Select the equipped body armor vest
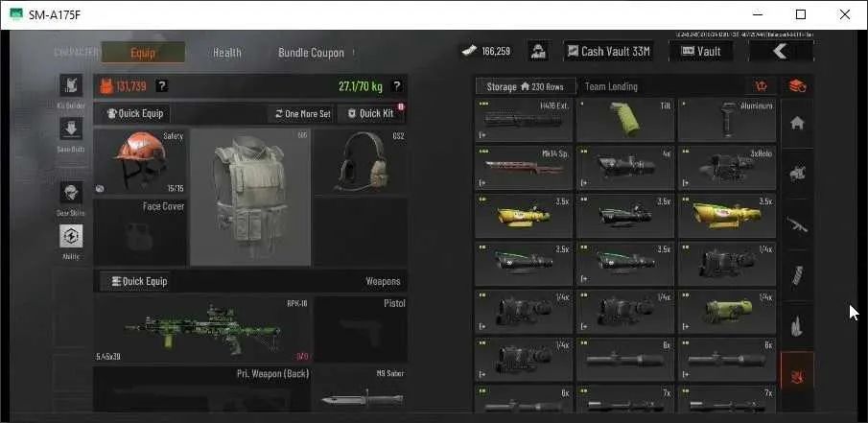The width and height of the screenshot is (868, 423). [x=250, y=197]
